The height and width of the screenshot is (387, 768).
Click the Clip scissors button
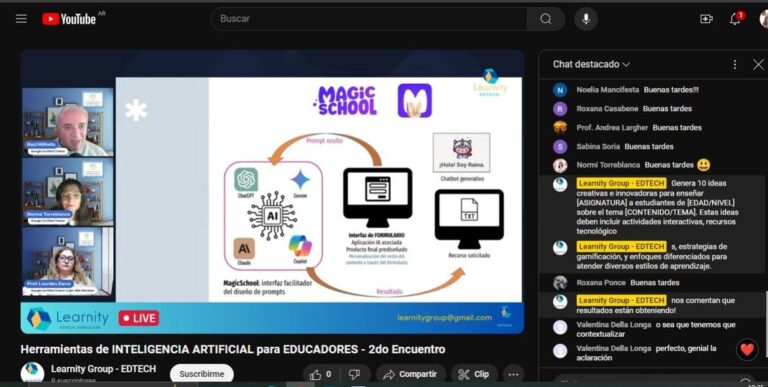[x=474, y=375]
